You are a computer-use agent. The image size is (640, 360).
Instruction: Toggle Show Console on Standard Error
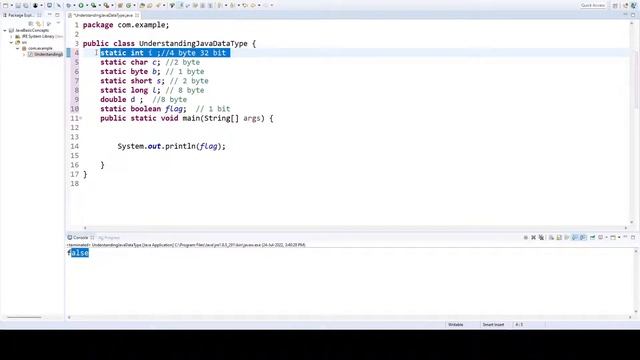(583, 237)
